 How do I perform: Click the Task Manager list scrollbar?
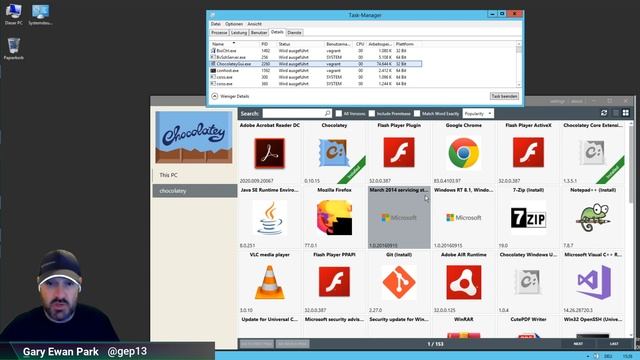coord(519,64)
